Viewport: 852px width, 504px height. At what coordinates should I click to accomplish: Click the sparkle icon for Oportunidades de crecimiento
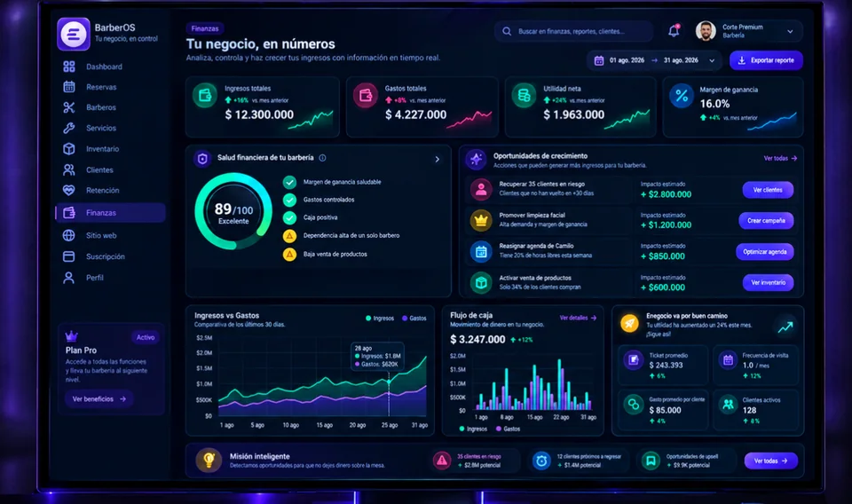(477, 159)
